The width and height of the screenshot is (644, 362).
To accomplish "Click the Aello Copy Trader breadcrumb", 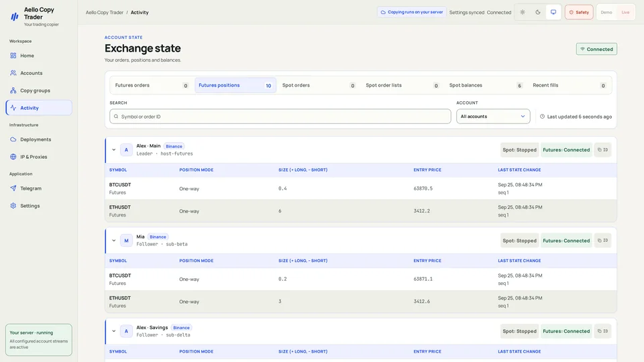I will pyautogui.click(x=105, y=12).
